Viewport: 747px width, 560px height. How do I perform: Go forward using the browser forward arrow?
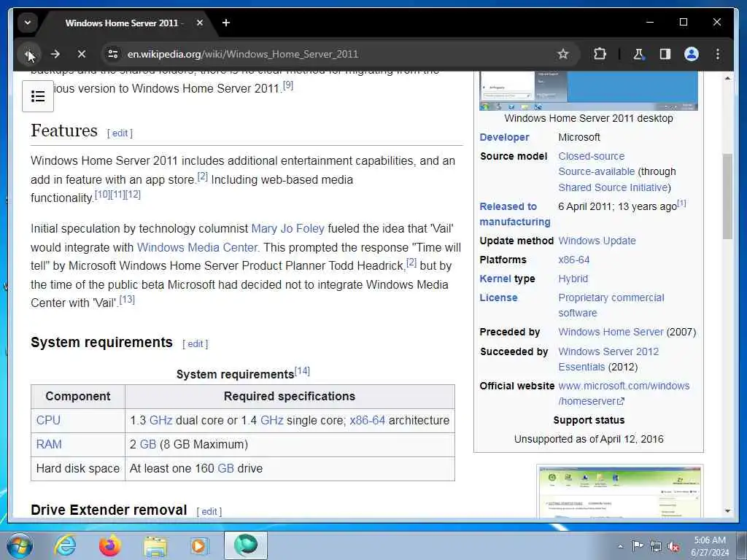point(55,54)
